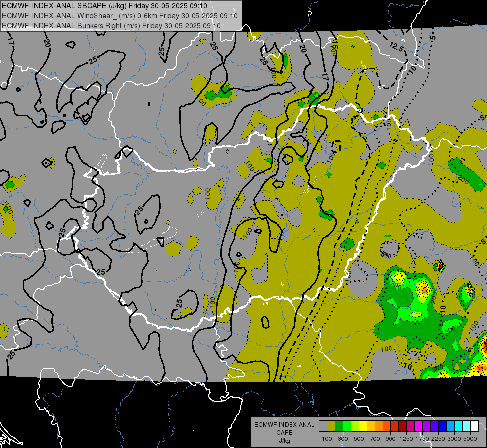
Task: Click the CAPE legend label
Action: pos(284,432)
